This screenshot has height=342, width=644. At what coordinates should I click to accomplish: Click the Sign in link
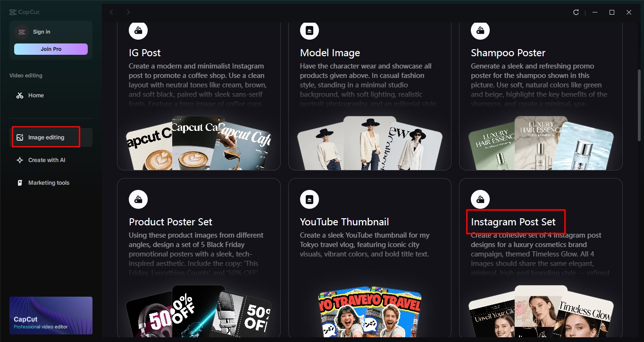point(42,32)
